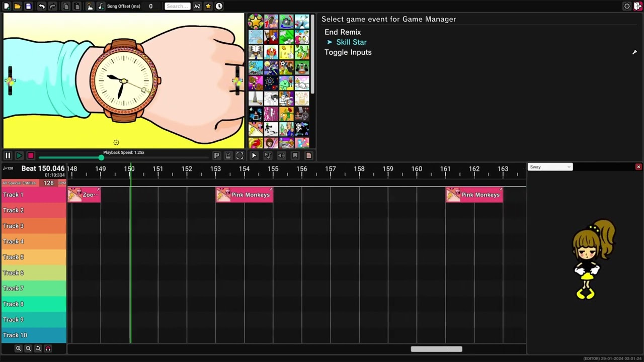The height and width of the screenshot is (362, 644).
Task: Select Pink Monkeys block at beat 153
Action: coord(245,195)
